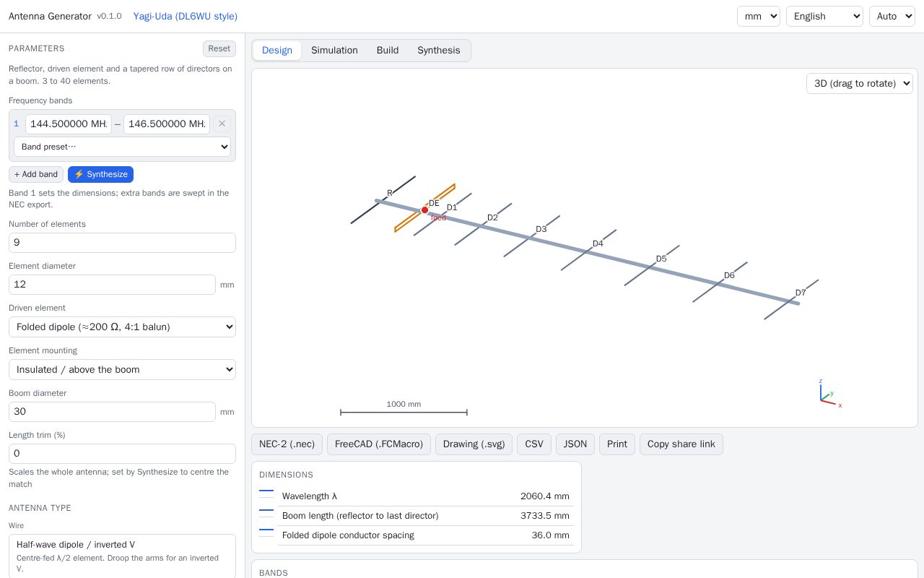Open the English language dropdown
Viewport: 924px width, 578px height.
tap(824, 16)
